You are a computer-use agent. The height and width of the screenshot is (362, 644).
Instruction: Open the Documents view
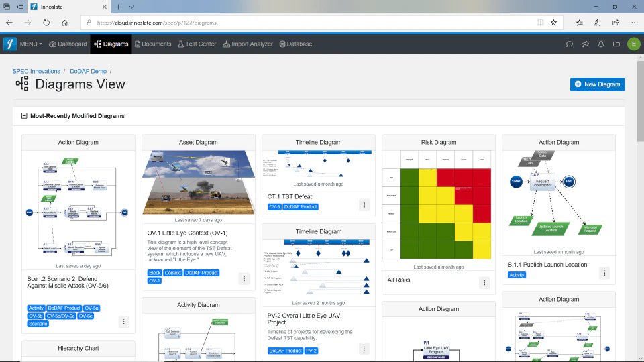pos(153,44)
